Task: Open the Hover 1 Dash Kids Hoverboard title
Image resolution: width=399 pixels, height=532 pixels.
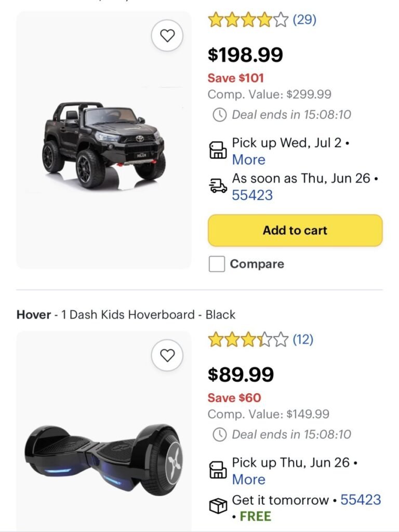Action: 126,315
